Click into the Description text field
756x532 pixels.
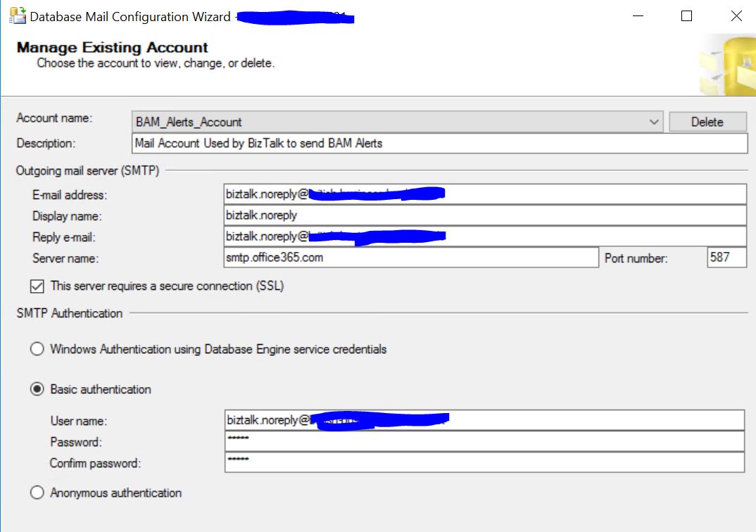click(x=440, y=144)
